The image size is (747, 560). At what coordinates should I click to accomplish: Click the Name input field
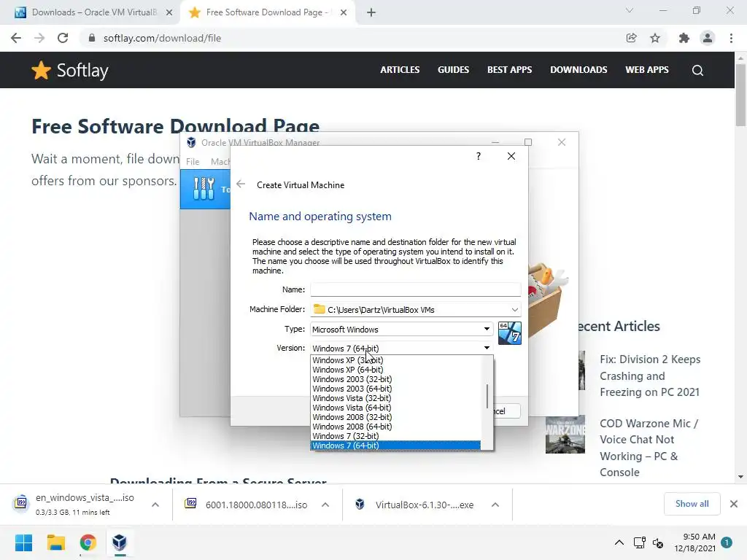[x=415, y=289]
